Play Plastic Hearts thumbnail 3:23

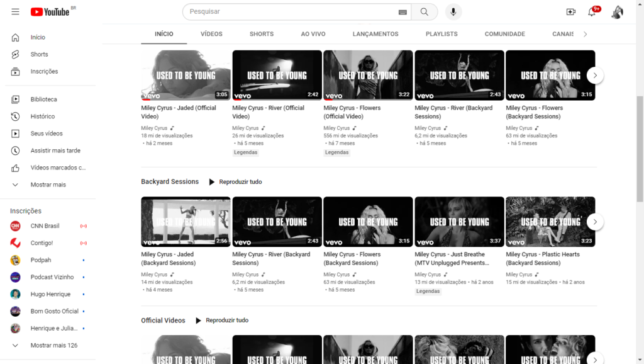pos(550,222)
